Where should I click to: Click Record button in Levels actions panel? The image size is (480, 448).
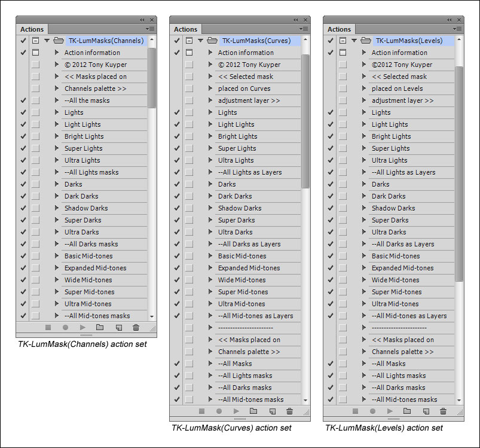[x=372, y=412]
